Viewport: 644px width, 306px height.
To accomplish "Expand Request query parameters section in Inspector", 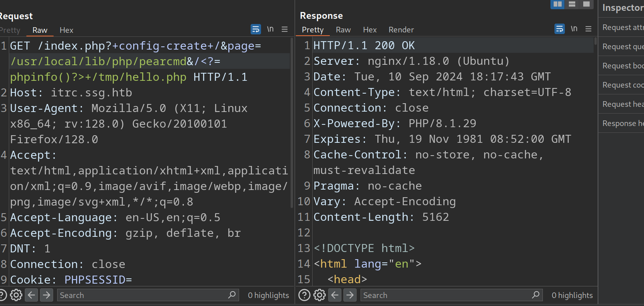I will 622,46.
